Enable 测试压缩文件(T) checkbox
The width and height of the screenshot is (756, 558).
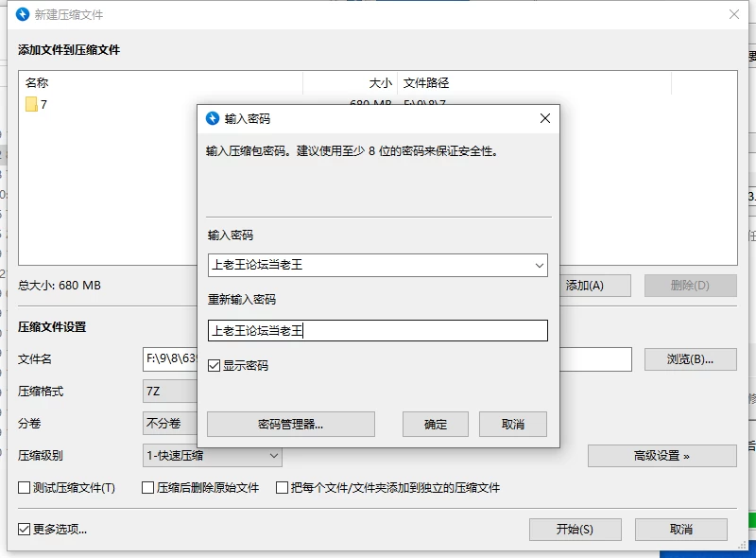[24, 487]
